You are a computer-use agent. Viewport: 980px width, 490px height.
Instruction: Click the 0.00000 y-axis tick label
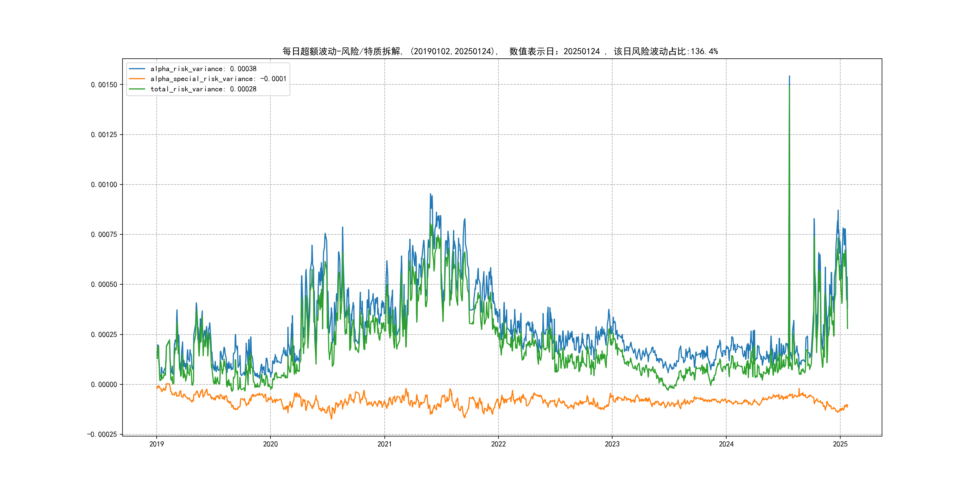coord(104,385)
